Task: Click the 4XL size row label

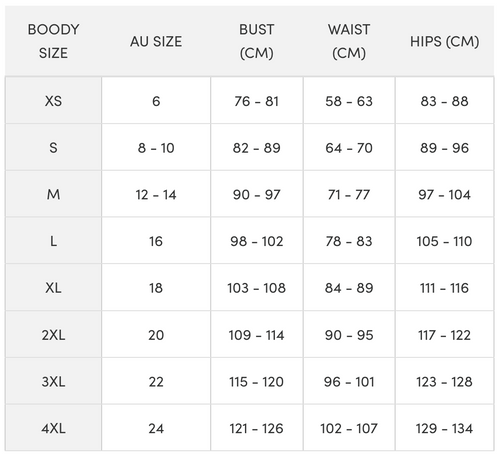Action: (x=53, y=428)
